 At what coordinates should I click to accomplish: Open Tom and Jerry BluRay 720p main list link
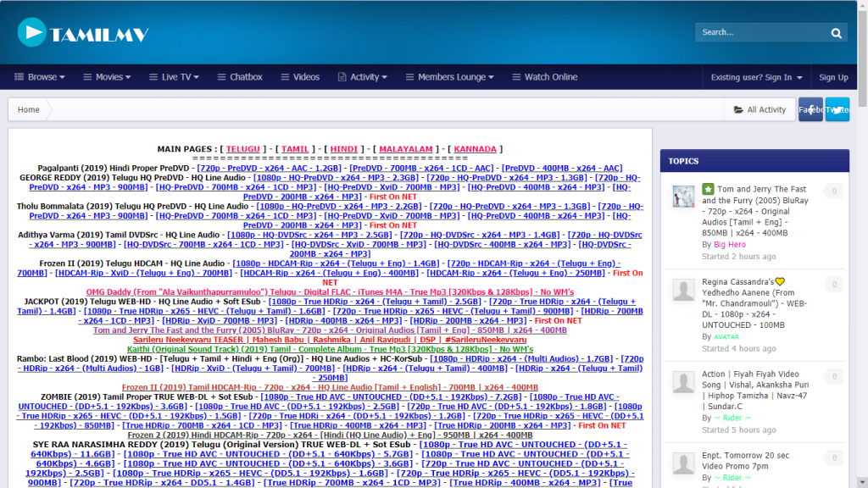pos(330,330)
